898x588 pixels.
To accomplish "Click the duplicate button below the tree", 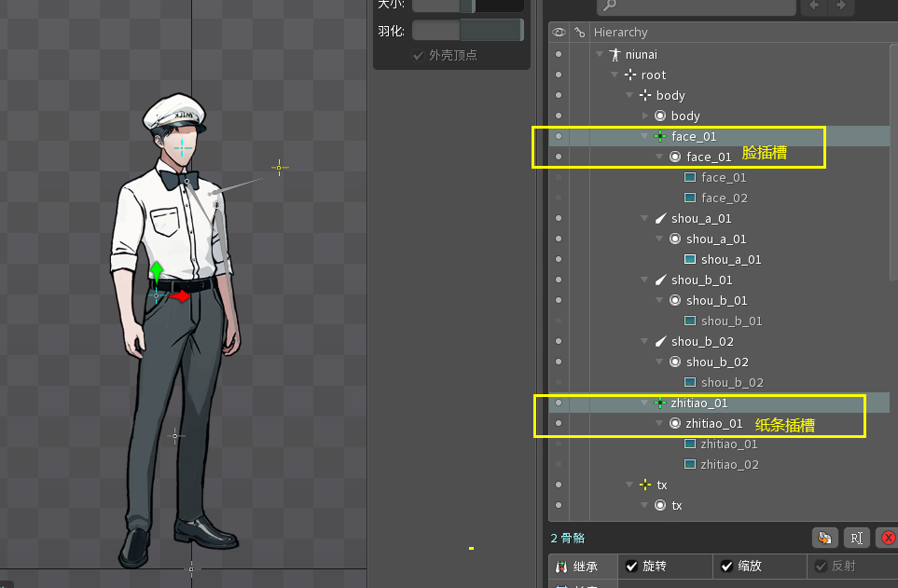I will click(823, 538).
